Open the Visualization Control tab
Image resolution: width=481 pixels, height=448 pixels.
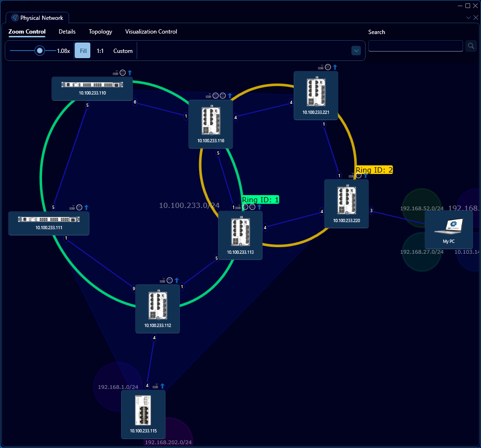(151, 32)
